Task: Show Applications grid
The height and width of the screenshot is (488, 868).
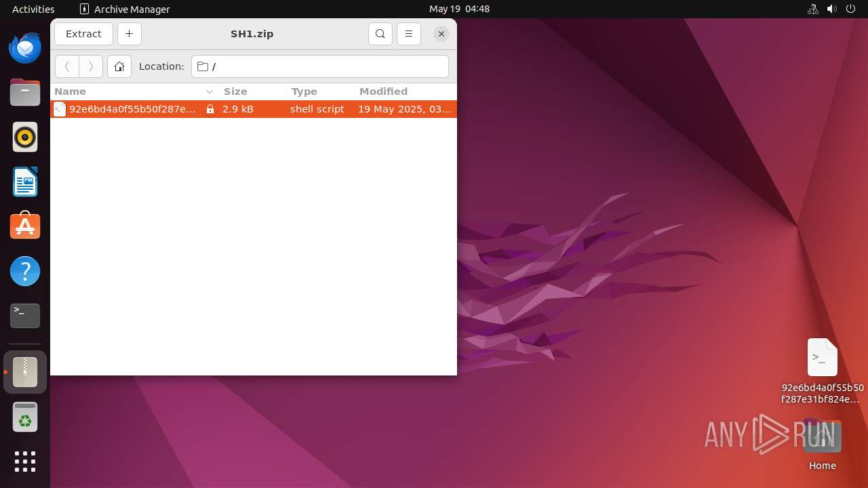Action: tap(25, 462)
